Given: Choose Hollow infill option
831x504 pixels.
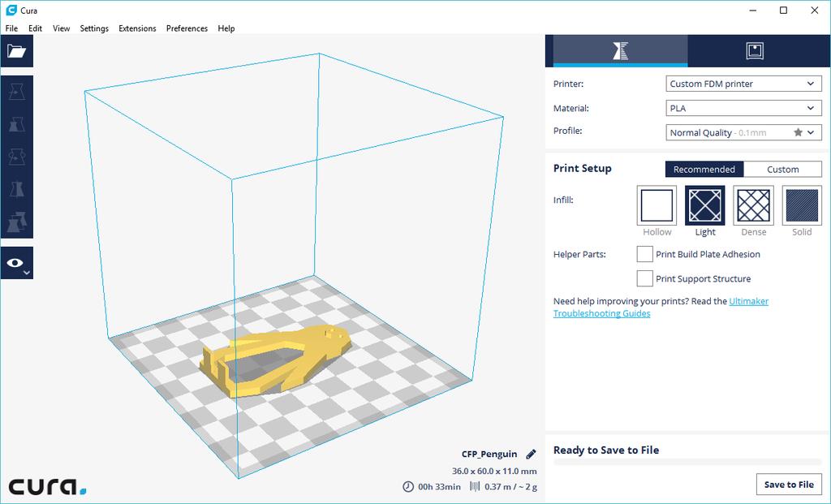Looking at the screenshot, I should (657, 205).
